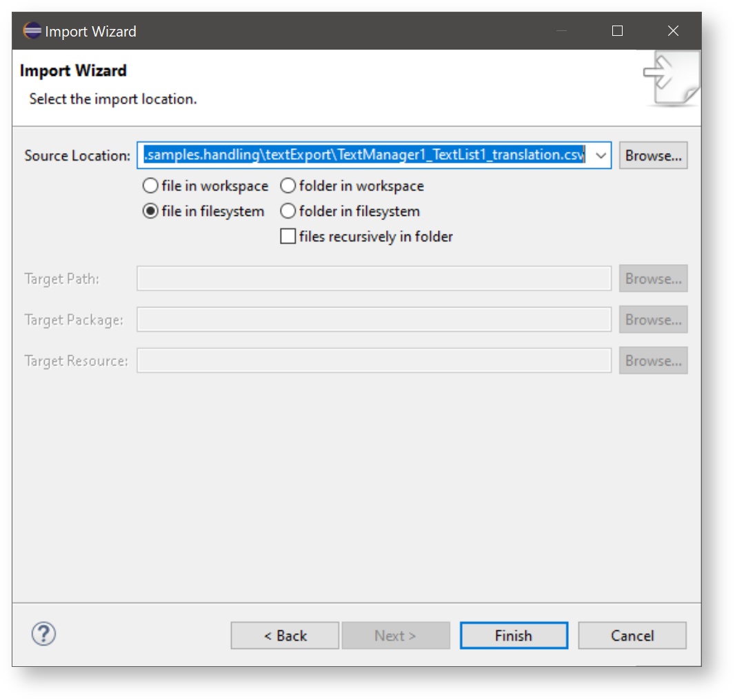The image size is (735, 700).
Task: Select 'file in workspace' radio option
Action: (150, 186)
